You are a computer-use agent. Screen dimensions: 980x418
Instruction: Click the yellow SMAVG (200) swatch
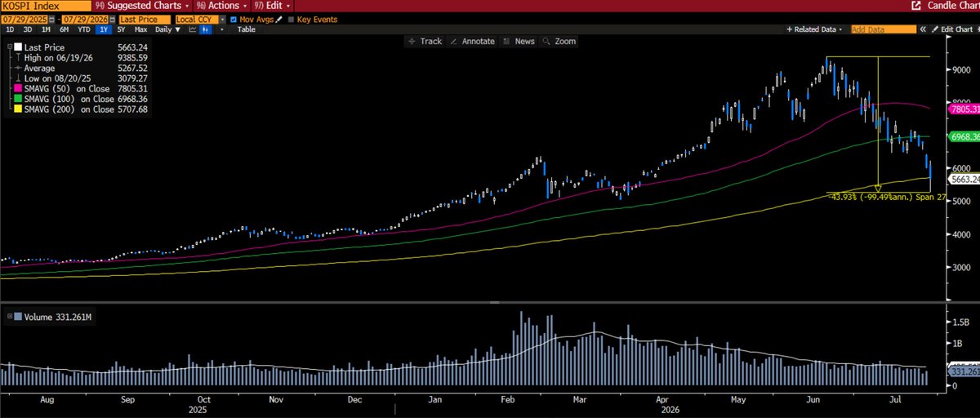click(18, 109)
